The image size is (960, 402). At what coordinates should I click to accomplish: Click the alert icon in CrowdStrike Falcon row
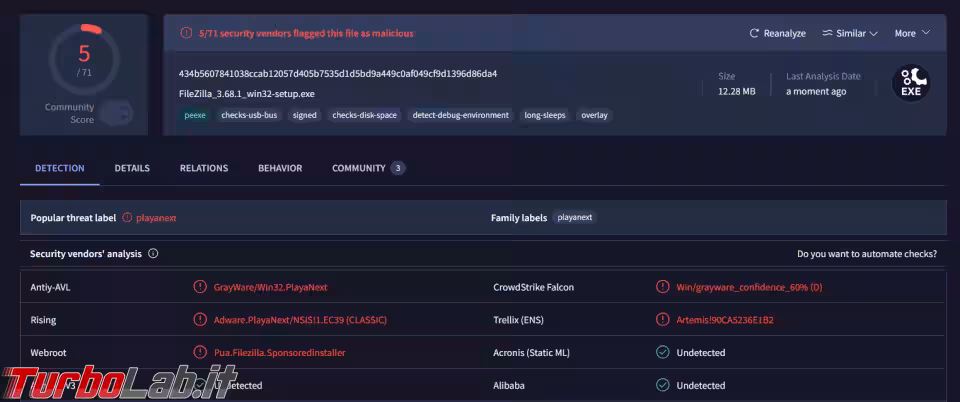(662, 286)
